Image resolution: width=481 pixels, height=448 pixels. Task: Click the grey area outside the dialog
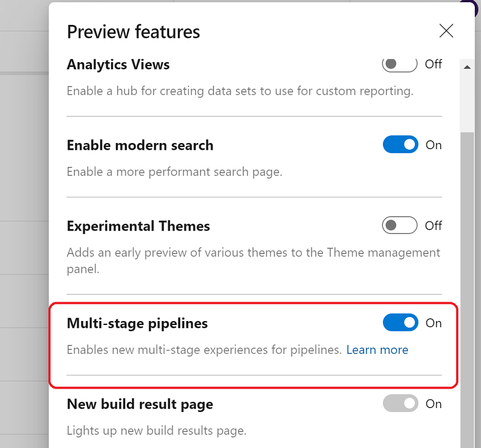(22, 222)
